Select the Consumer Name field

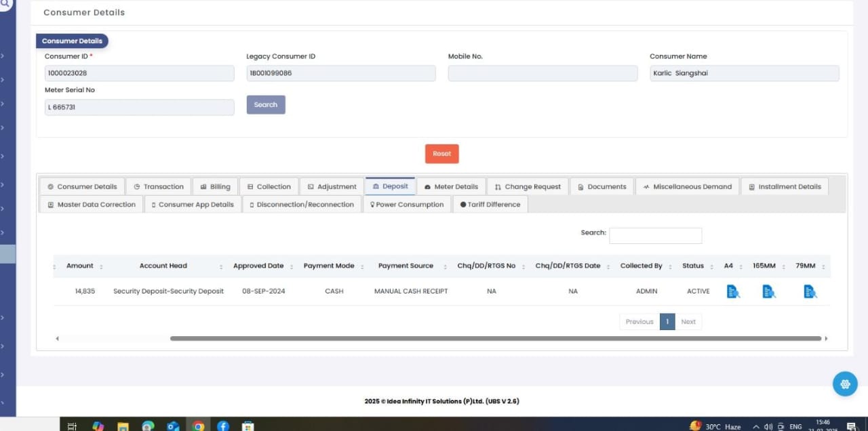click(745, 73)
